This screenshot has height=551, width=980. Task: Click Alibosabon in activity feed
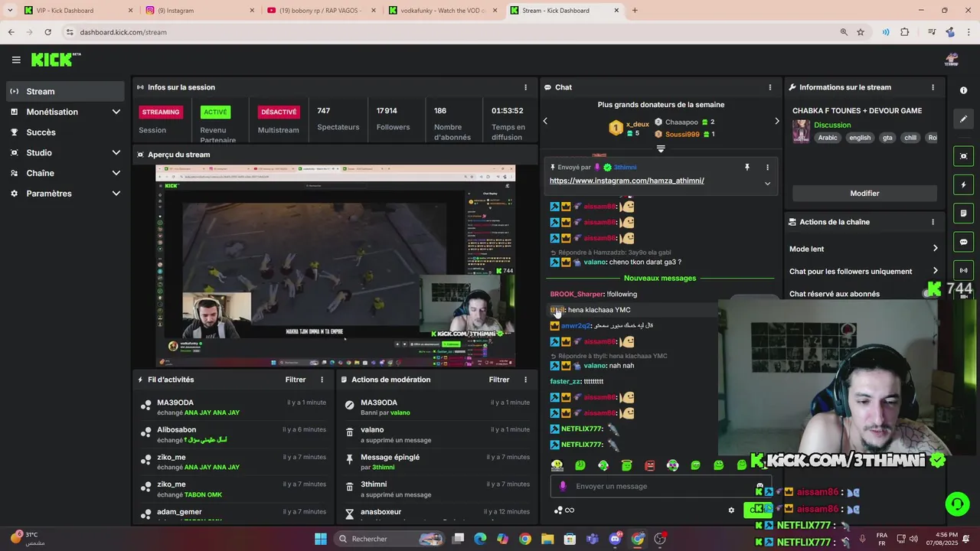(177, 429)
